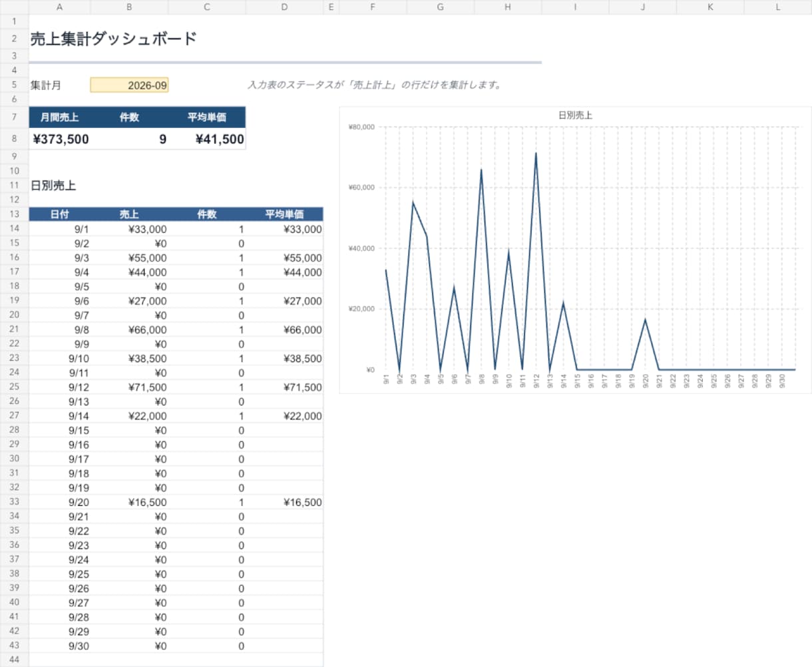Select the date cell 9/14
Screen dimensions: 812x667
pyautogui.click(x=60, y=416)
